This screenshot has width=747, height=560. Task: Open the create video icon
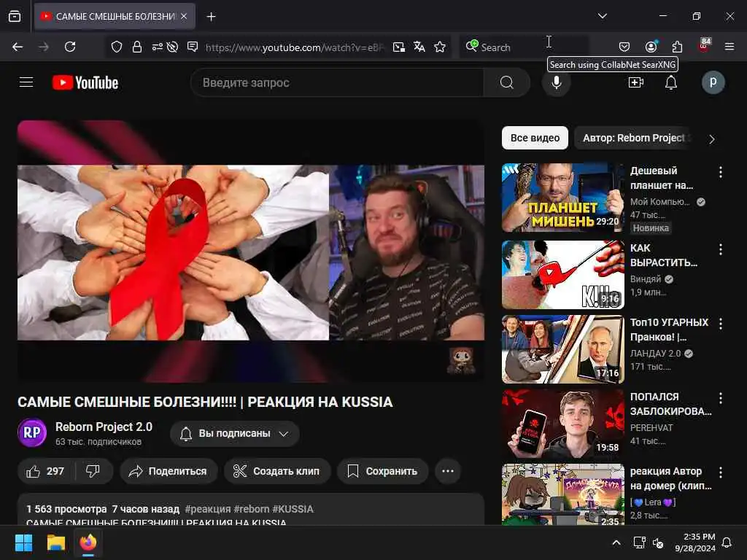pos(636,82)
